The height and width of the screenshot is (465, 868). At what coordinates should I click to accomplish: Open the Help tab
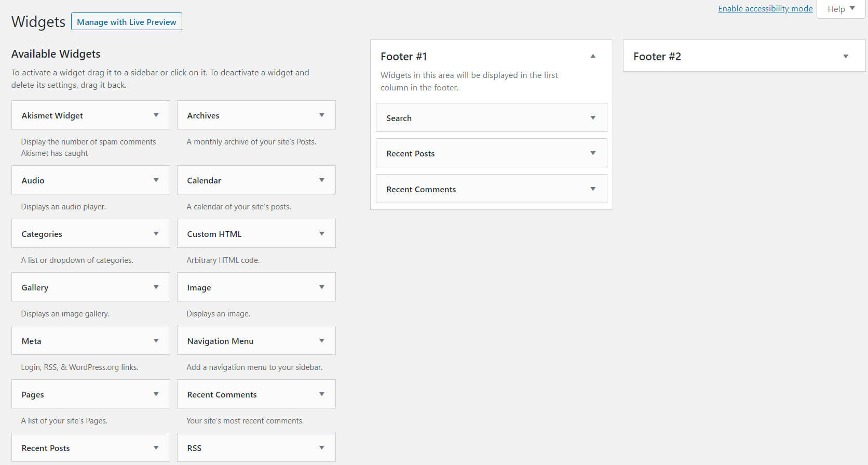(x=841, y=9)
